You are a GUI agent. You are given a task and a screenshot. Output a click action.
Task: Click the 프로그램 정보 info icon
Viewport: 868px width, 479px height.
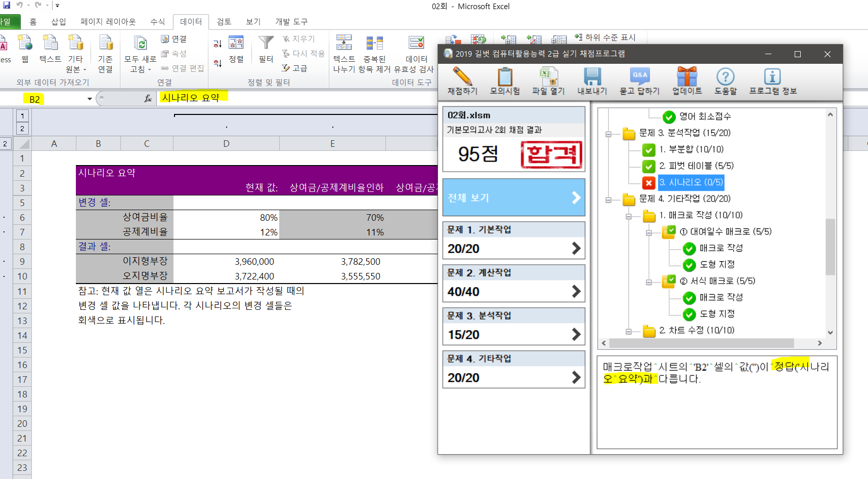tap(772, 77)
